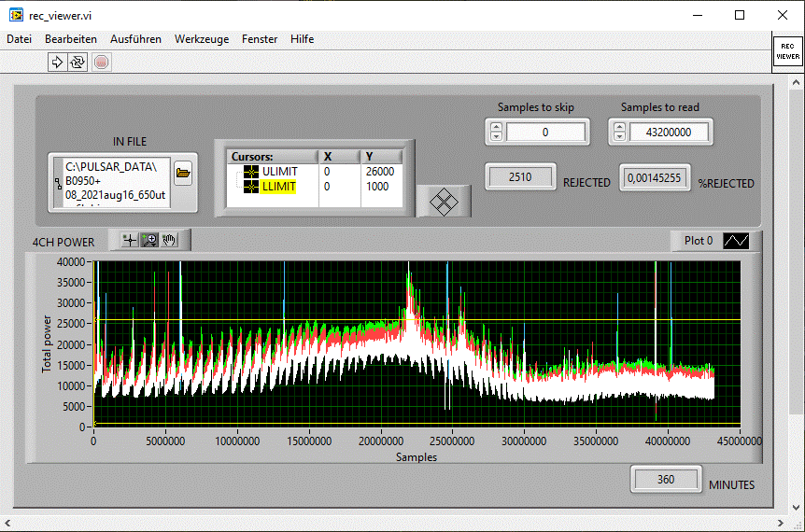Click the LLIMIT Y value 1000
Viewport: 805px width, 532px height.
pyautogui.click(x=377, y=187)
